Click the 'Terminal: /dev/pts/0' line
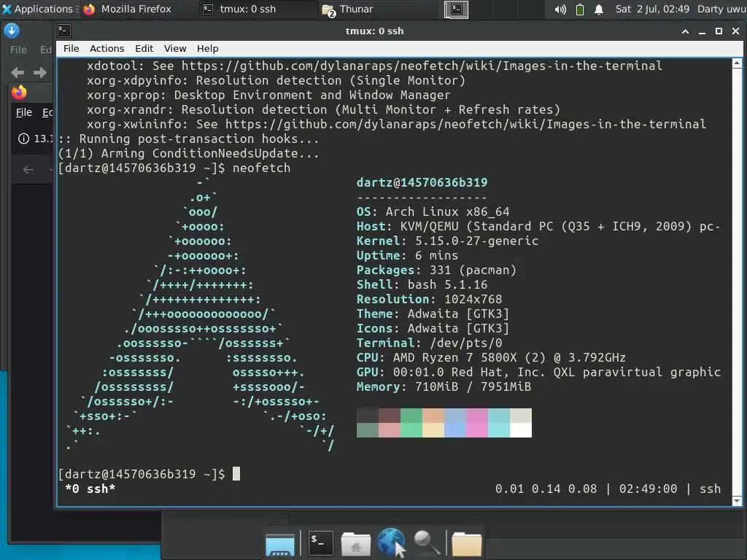The image size is (747, 560). pos(429,343)
